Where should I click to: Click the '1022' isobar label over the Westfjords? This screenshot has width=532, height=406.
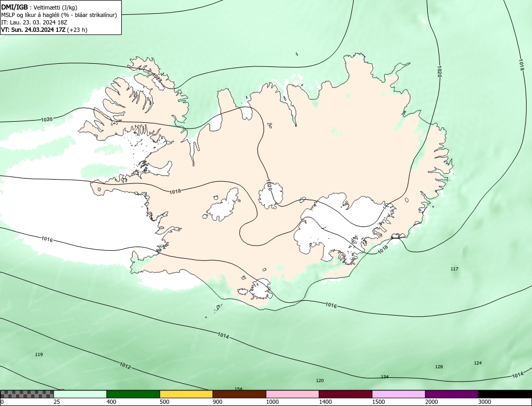coord(156,77)
